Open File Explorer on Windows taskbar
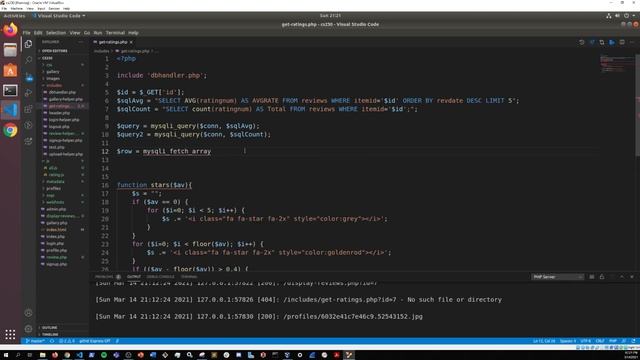The height and width of the screenshot is (360, 640). click(x=42, y=355)
